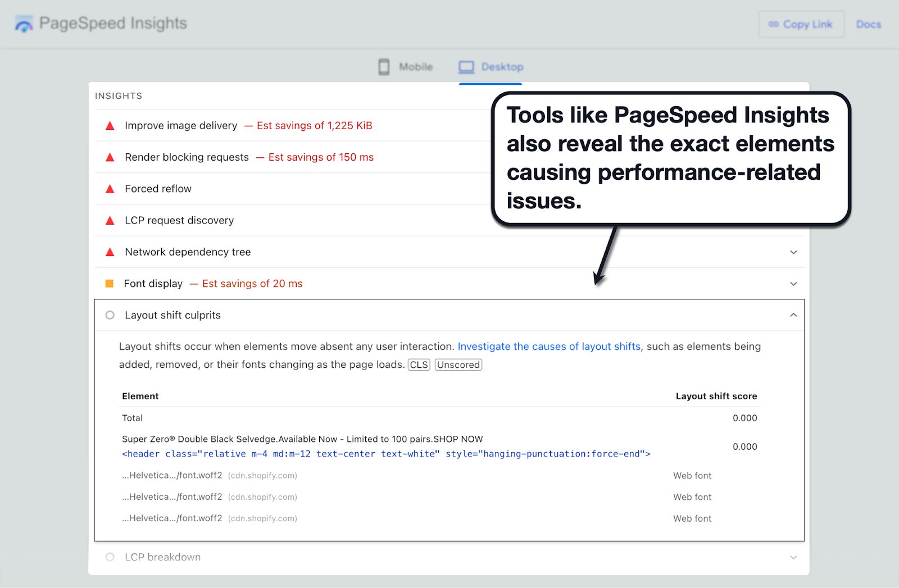Click Est savings of 20 ms text
This screenshot has width=899, height=588.
click(252, 284)
